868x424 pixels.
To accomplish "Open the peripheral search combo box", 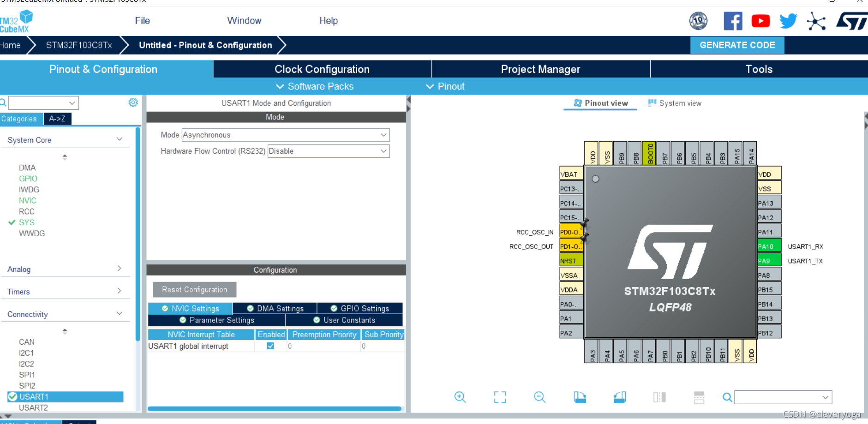I will 43,102.
